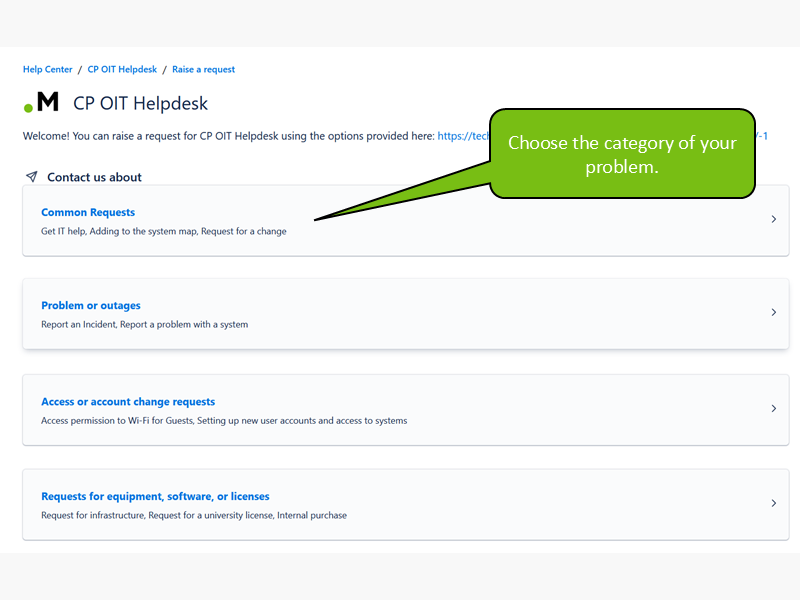This screenshot has height=600, width=800.
Task: Click the paper plane icon beside Contact us about
Action: (32, 177)
